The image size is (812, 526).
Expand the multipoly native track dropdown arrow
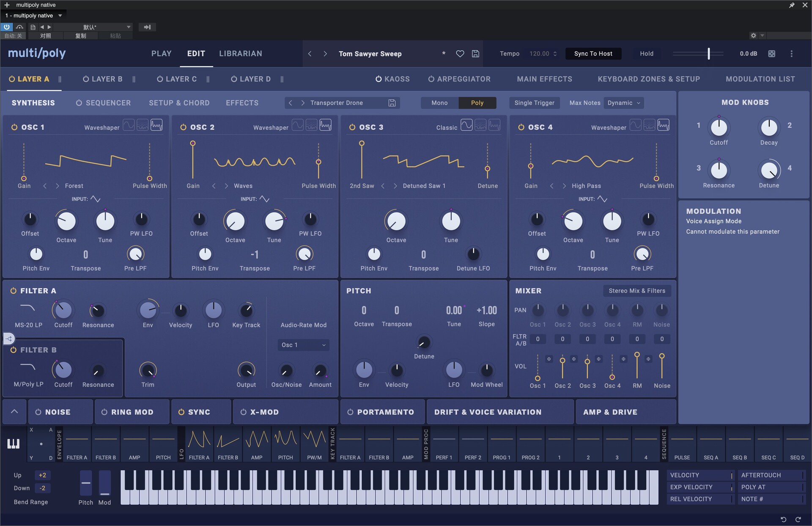[x=60, y=16]
